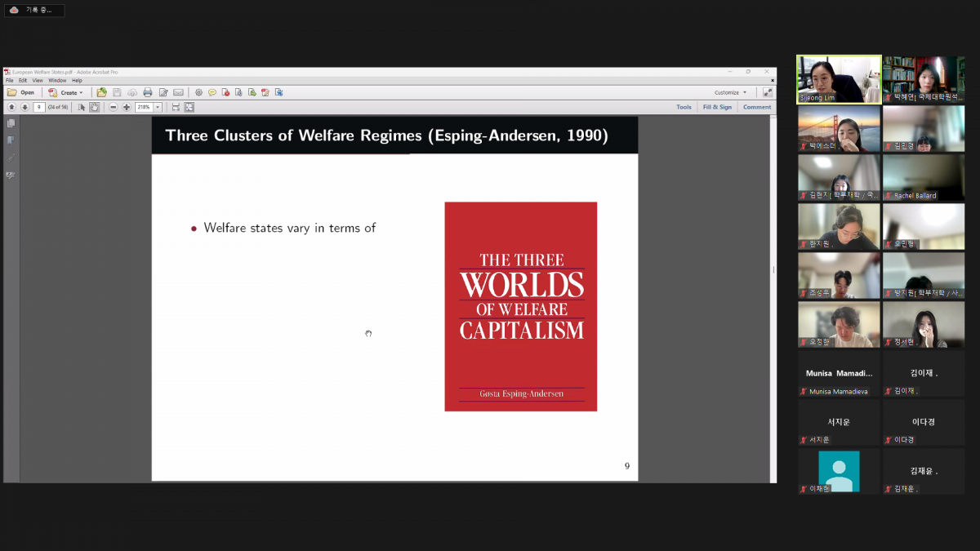Open the Bookmarks panel in sidebar
The width and height of the screenshot is (980, 551).
point(11,140)
